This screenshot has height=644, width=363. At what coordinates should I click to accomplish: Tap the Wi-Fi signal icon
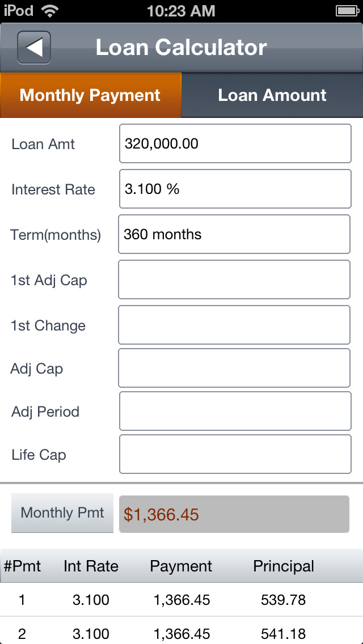point(50,11)
